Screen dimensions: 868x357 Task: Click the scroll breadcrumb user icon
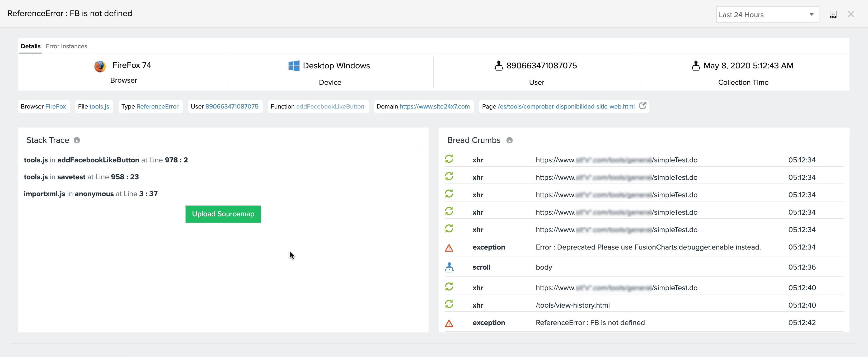click(449, 267)
